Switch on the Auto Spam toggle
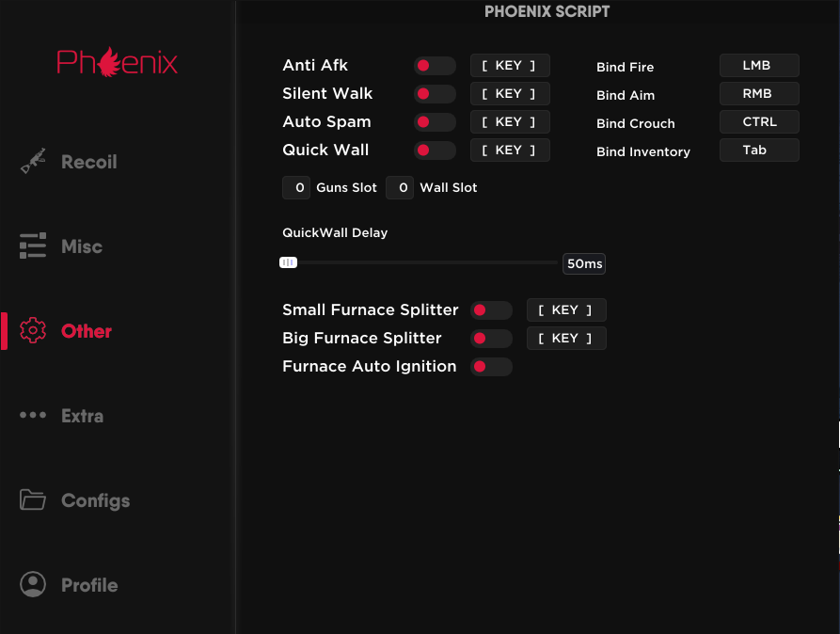 tap(435, 122)
